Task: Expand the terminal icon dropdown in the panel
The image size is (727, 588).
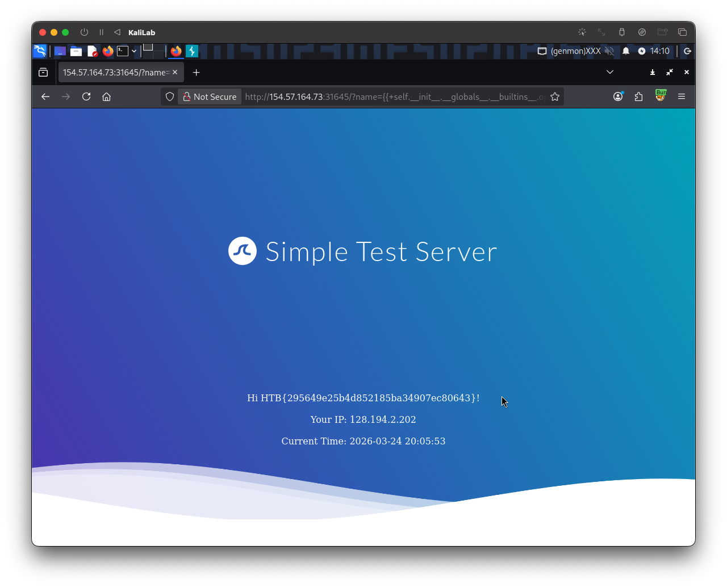Action: pyautogui.click(x=134, y=51)
